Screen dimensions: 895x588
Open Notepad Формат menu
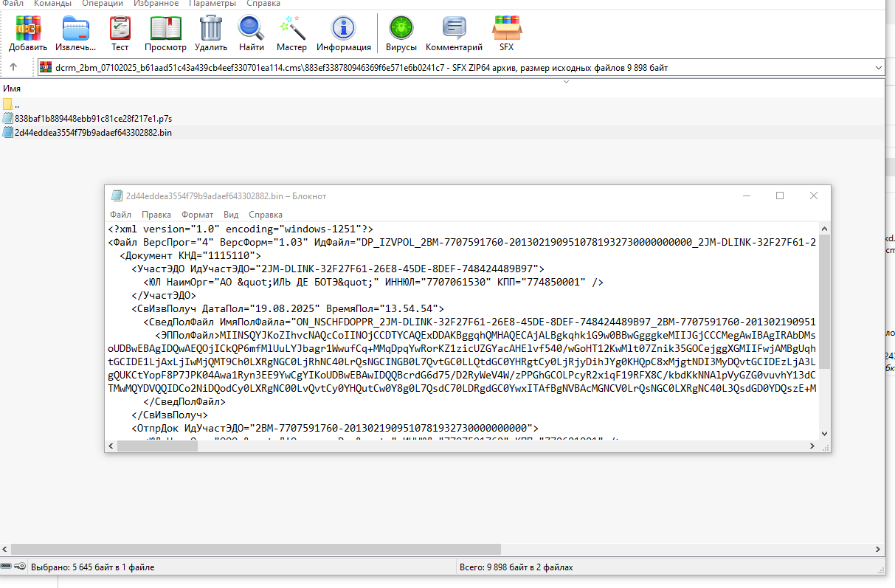[197, 215]
